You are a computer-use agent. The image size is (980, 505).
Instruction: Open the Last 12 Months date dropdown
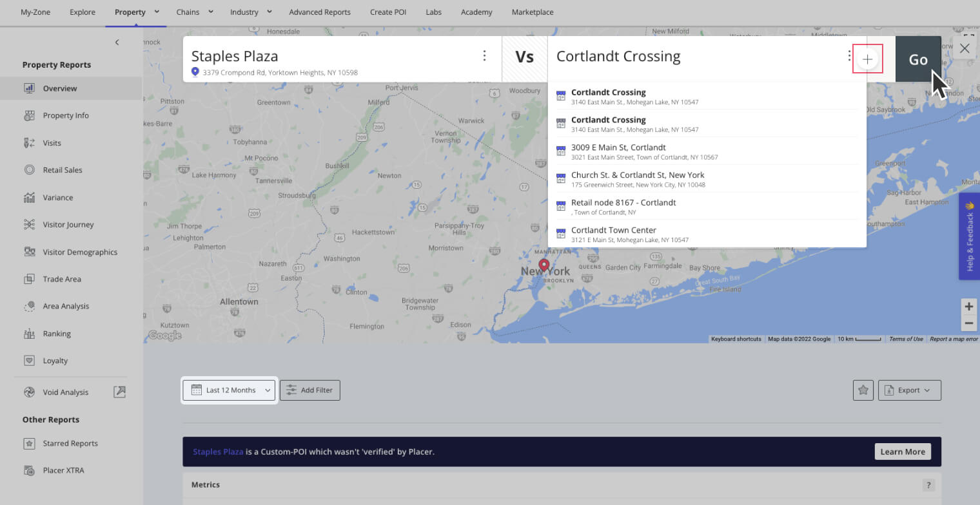click(229, 390)
